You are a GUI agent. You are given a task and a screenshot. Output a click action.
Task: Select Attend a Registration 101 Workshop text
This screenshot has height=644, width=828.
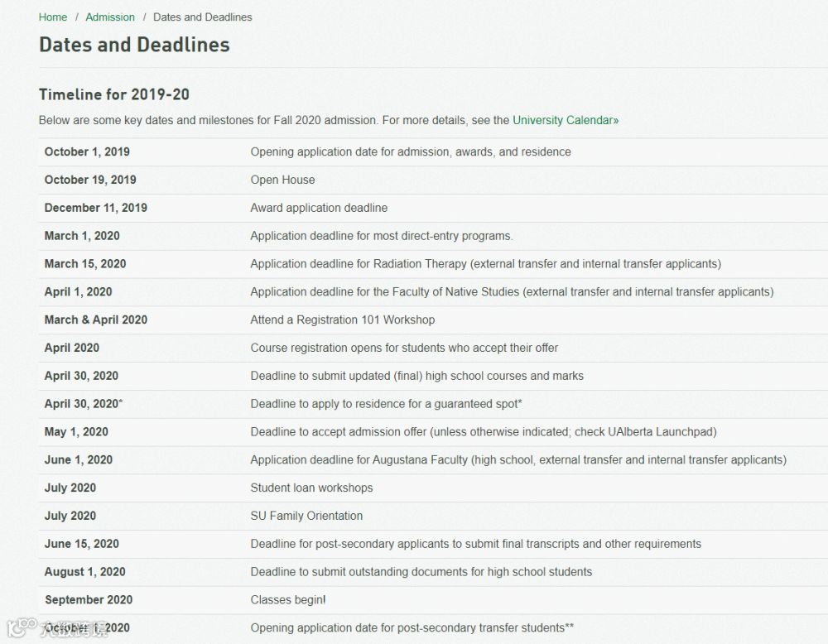click(343, 320)
